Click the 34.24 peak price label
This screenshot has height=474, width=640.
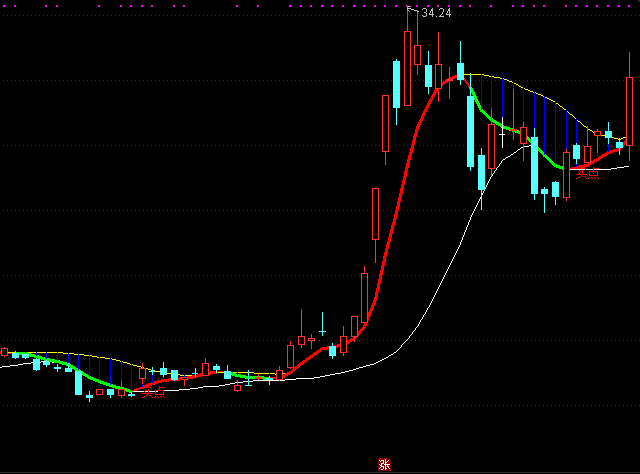point(436,13)
